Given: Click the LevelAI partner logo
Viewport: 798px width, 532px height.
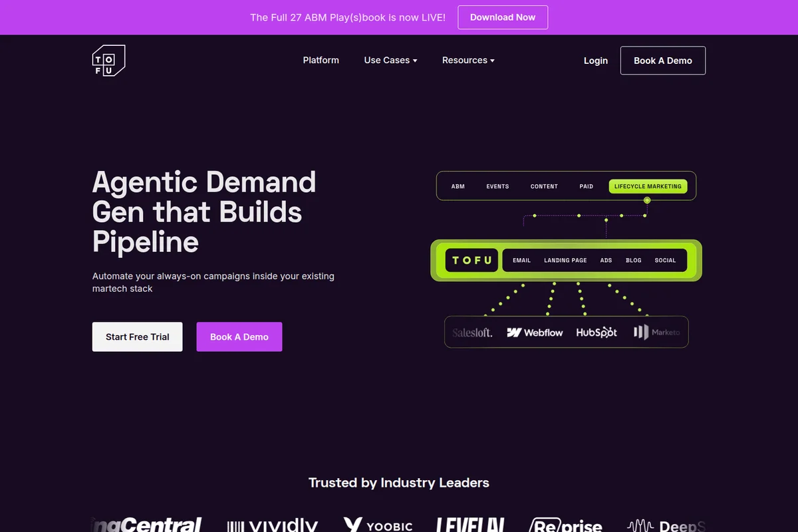Looking at the screenshot, I should [469, 525].
